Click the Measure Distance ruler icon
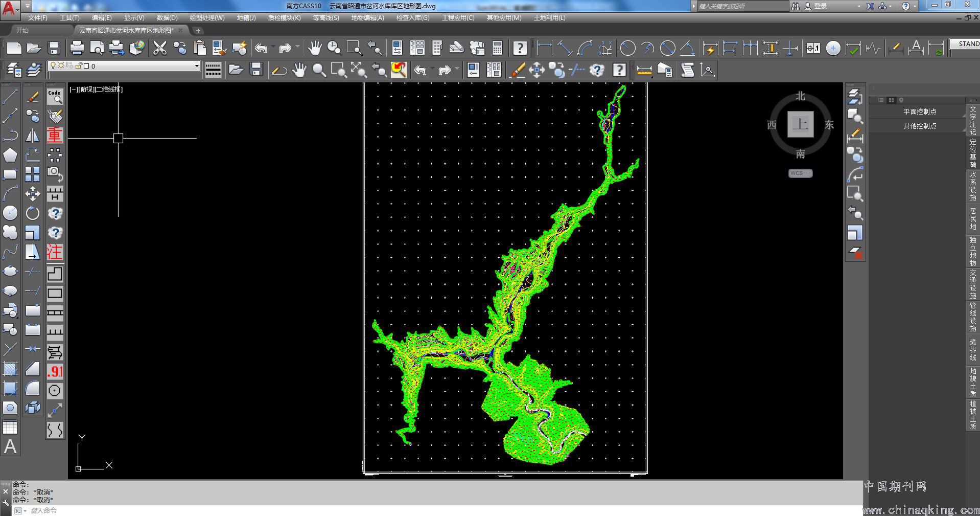980x516 pixels. click(x=644, y=70)
